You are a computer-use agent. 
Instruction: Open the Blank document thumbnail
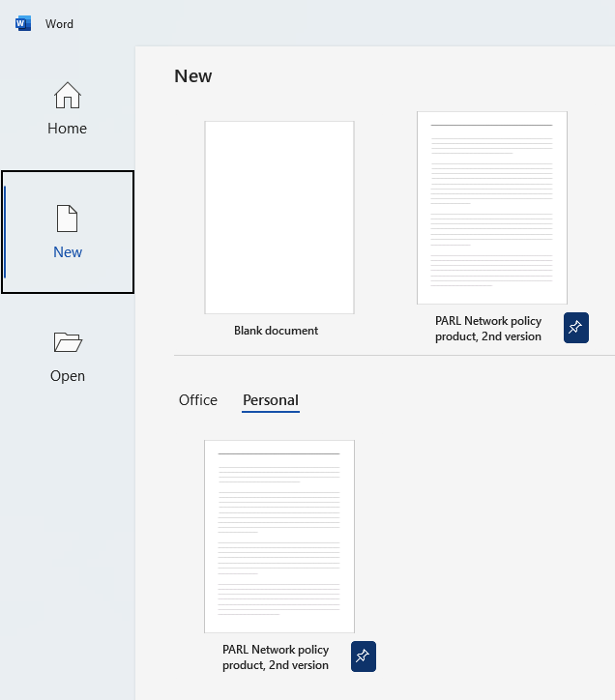(x=279, y=218)
